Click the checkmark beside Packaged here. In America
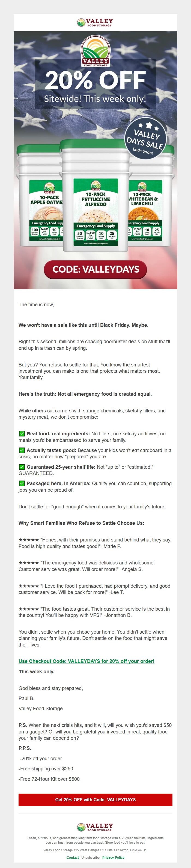Viewport: 191px width, 868px height. tap(22, 483)
